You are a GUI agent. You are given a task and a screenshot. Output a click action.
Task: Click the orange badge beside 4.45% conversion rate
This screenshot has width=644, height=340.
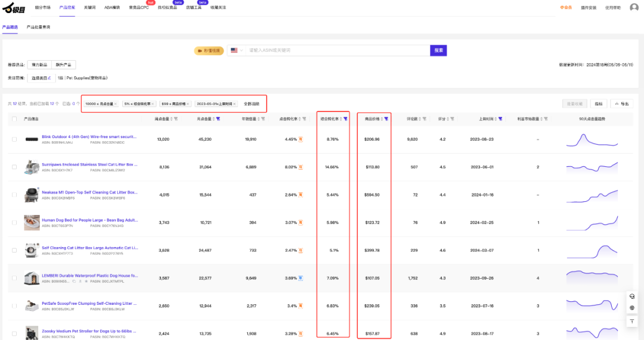coord(301,139)
